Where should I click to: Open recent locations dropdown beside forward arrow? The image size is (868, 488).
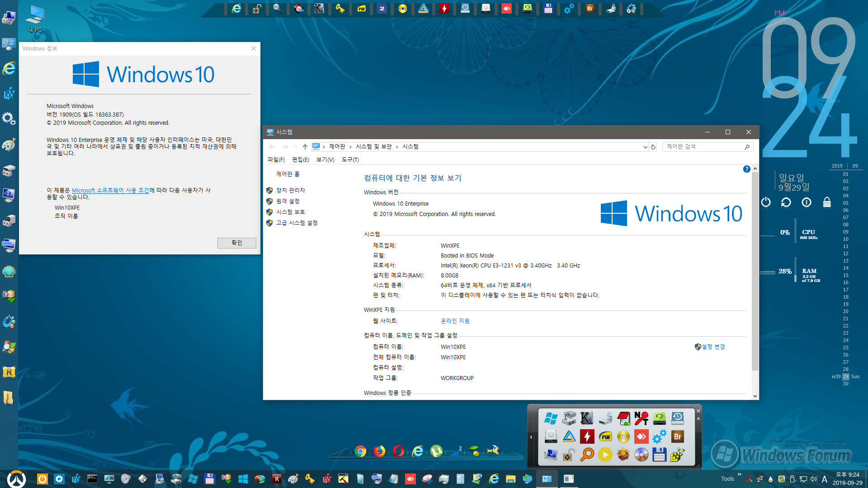[296, 147]
